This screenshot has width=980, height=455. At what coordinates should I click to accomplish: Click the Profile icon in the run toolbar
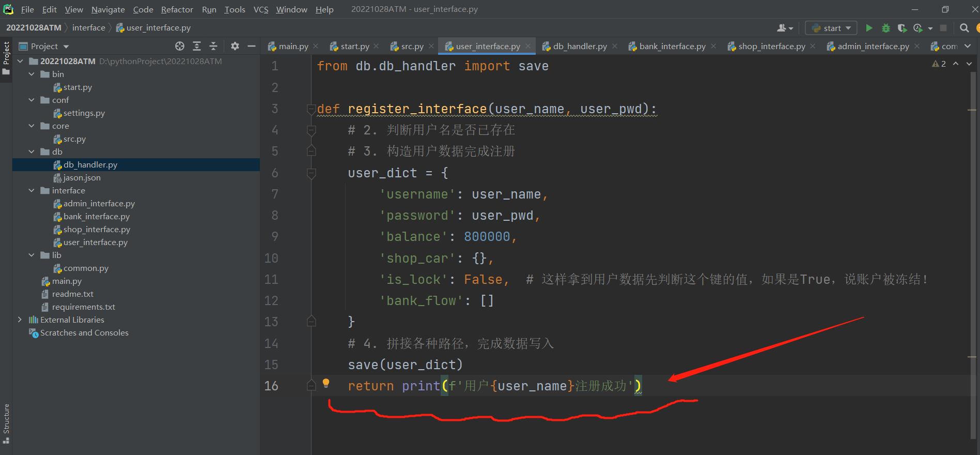(x=918, y=28)
